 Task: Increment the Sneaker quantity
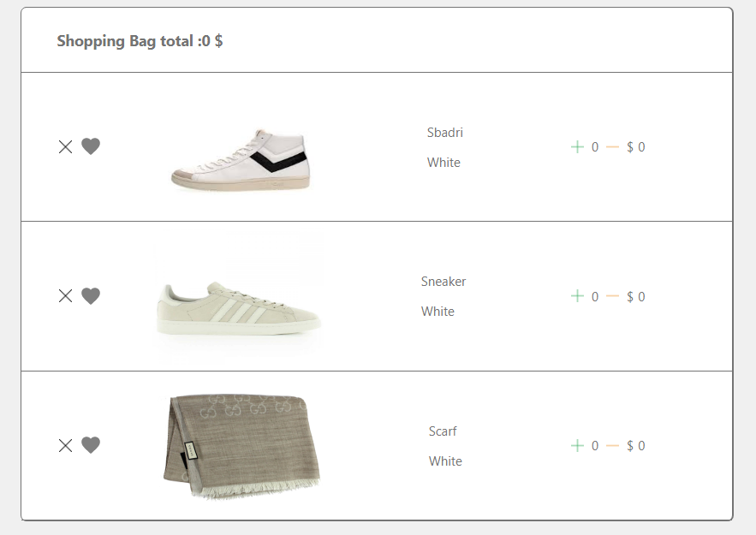pyautogui.click(x=578, y=296)
